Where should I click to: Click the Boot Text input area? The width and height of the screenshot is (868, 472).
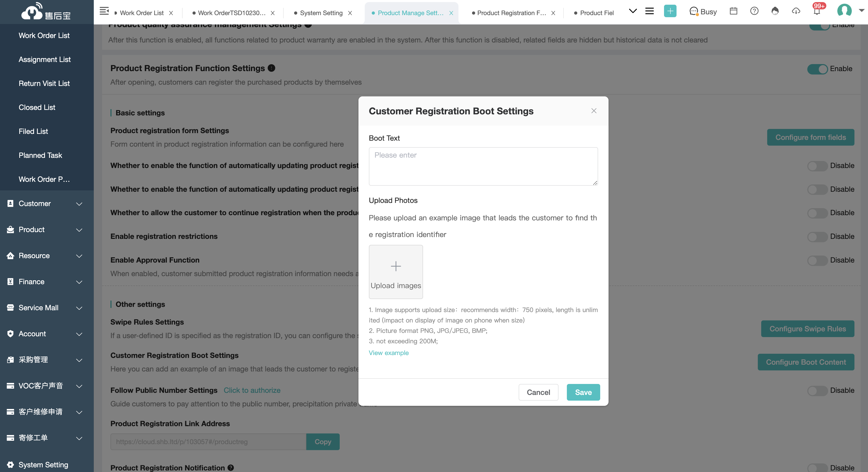[x=483, y=166]
